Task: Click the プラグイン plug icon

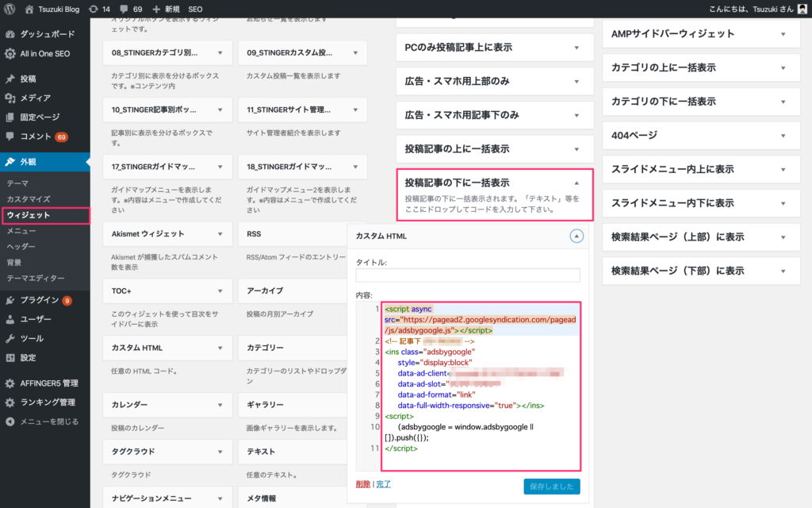Action: [x=10, y=300]
